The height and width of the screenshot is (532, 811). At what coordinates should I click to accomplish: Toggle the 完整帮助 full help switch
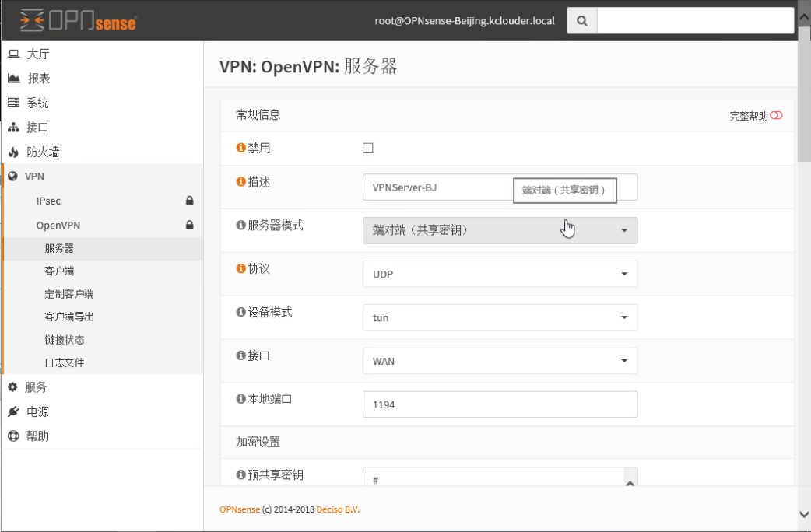[776, 115]
